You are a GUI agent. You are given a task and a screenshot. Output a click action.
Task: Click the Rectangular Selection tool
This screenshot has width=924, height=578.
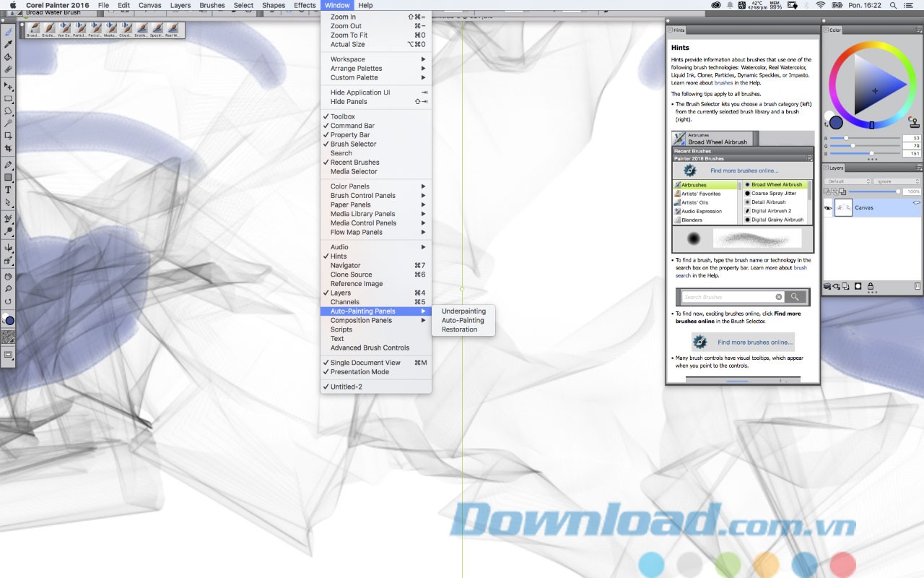point(9,98)
